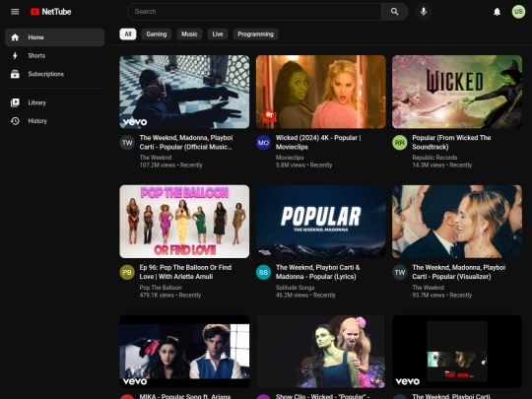Viewport: 532px width, 399px height.
Task: Click '107.2M views • Recently' text
Action: point(171,166)
